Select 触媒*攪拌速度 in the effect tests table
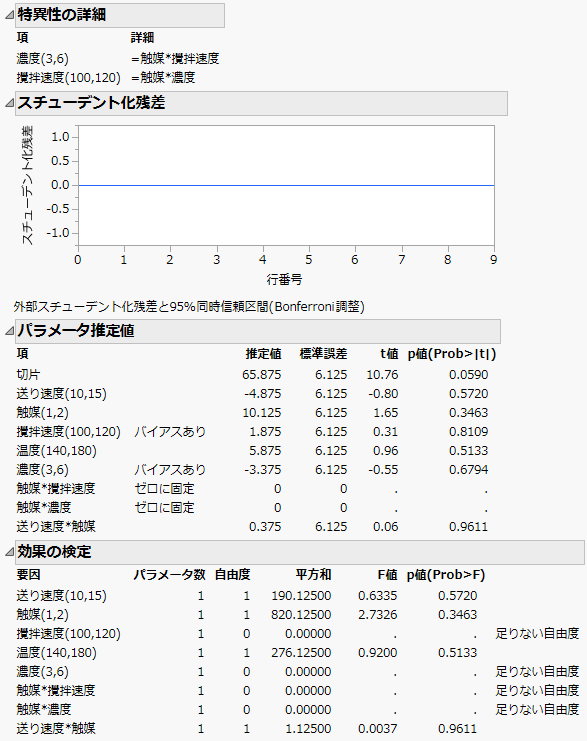This screenshot has width=587, height=741. [x=56, y=690]
